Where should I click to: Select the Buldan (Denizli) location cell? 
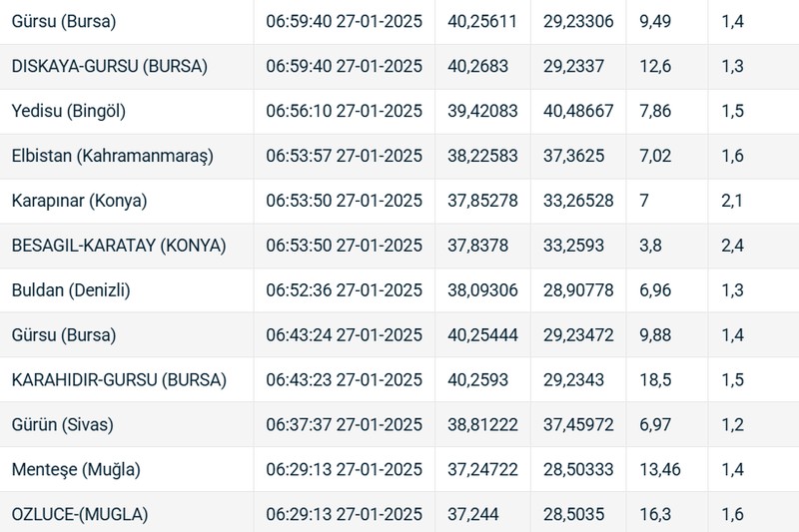(x=71, y=290)
